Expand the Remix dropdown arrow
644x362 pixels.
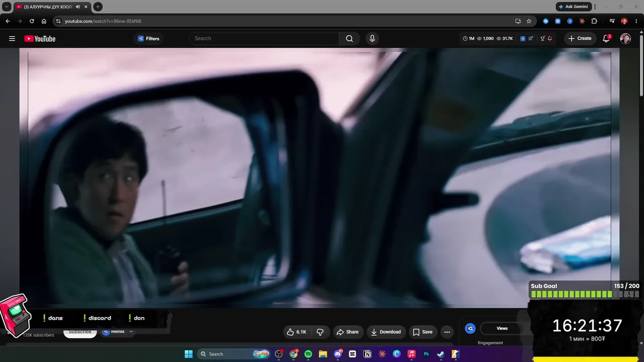[131, 332]
